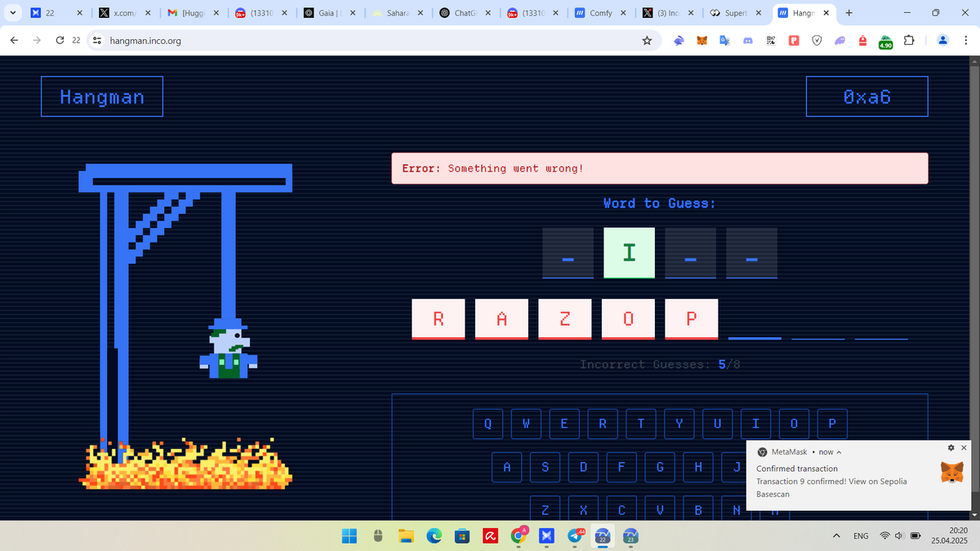The image size is (980, 551).
Task: Click the revealed letter I tile
Action: pos(629,253)
